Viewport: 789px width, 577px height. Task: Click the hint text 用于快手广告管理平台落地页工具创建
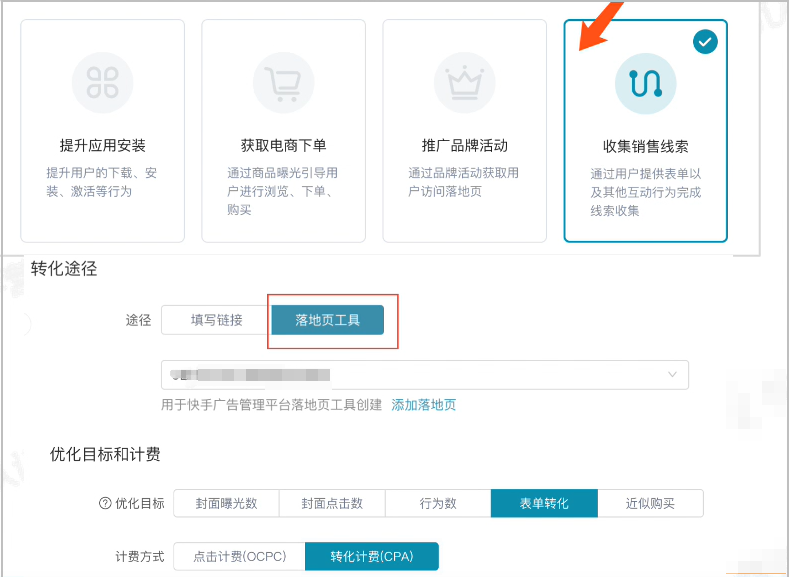point(272,405)
